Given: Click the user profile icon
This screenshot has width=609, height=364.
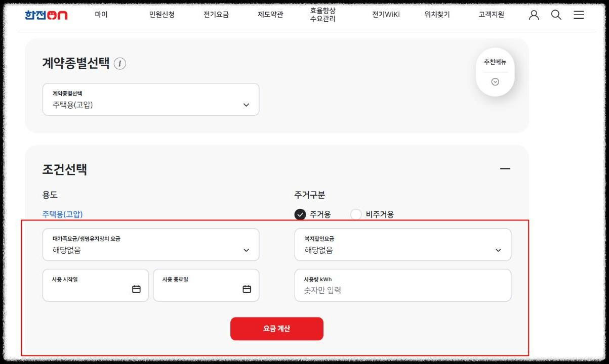Looking at the screenshot, I should [x=534, y=15].
